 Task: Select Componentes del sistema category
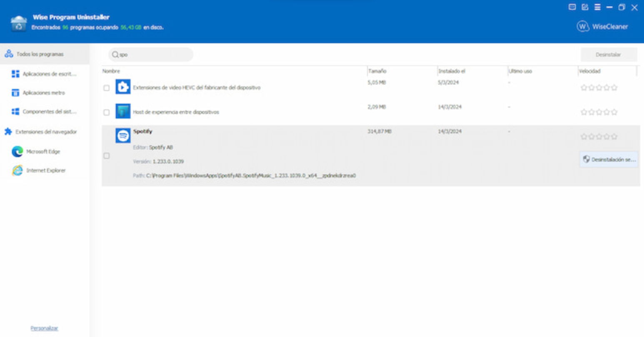pyautogui.click(x=45, y=112)
